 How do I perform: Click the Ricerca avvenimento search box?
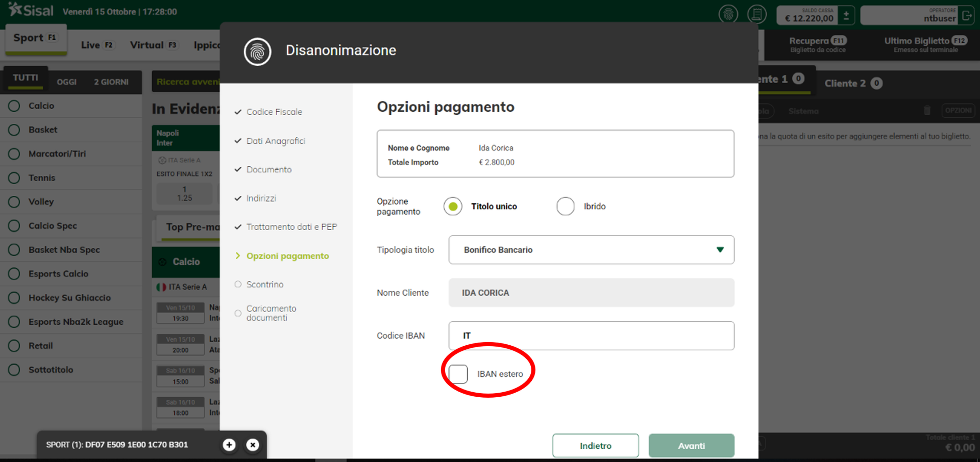(186, 82)
